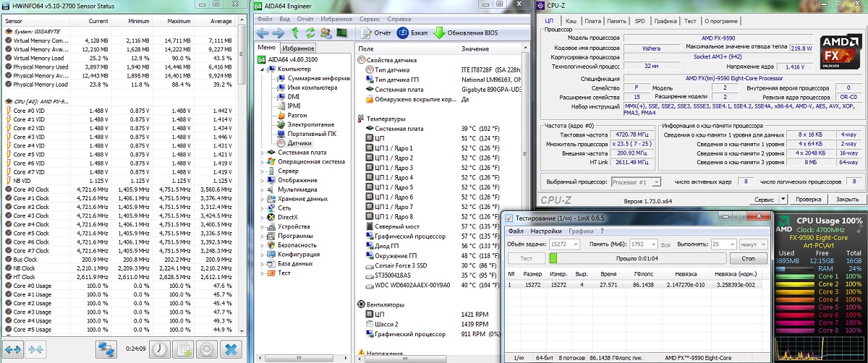Collapse Компьютер node in AIDA64 tree
Screen dimensions: 868x363
pyautogui.click(x=262, y=69)
